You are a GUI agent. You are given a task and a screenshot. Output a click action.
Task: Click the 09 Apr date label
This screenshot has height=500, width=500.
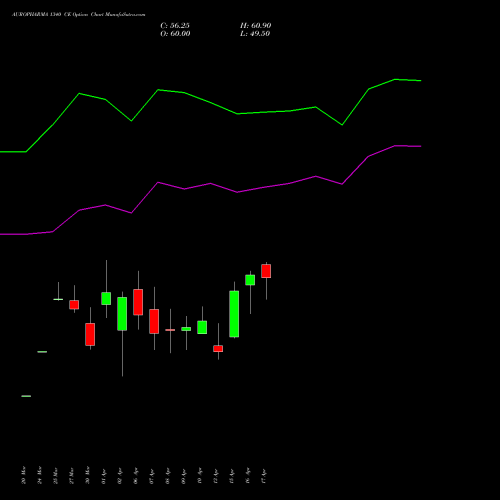coord(183,475)
